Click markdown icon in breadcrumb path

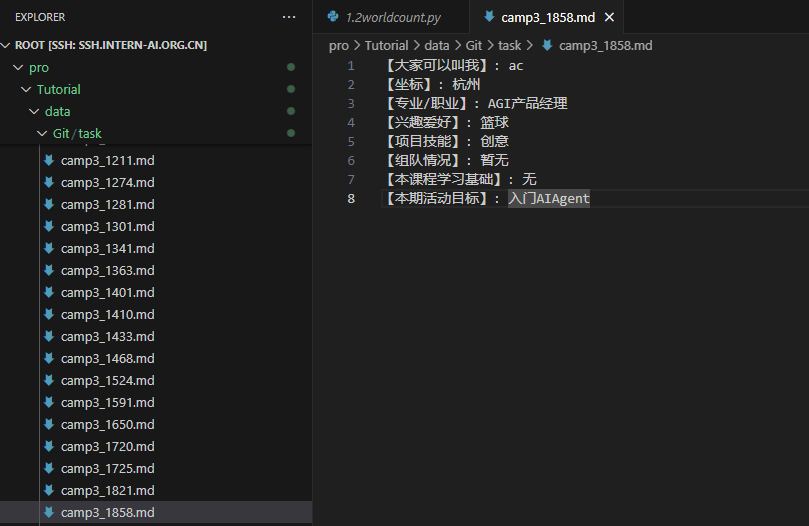(547, 46)
